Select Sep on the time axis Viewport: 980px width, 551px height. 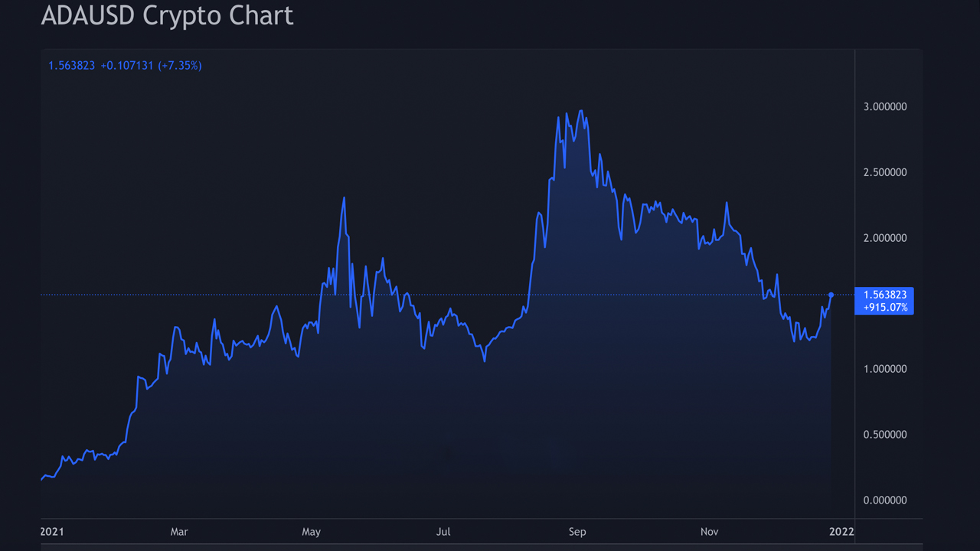point(577,531)
